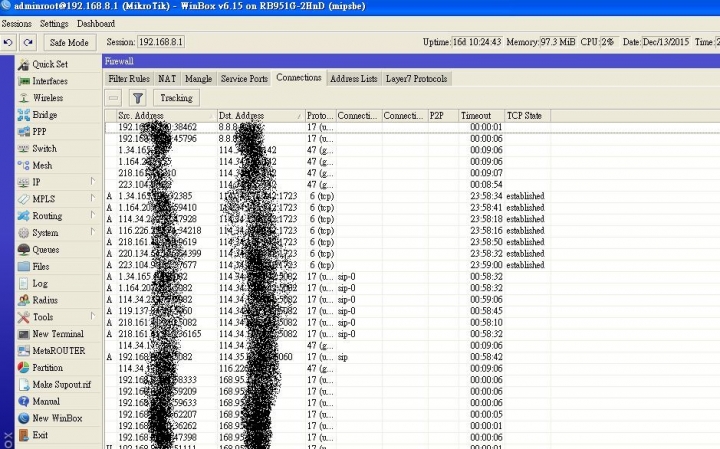Expand the Tools submenu arrow
The width and height of the screenshot is (720, 449).
[x=92, y=316]
